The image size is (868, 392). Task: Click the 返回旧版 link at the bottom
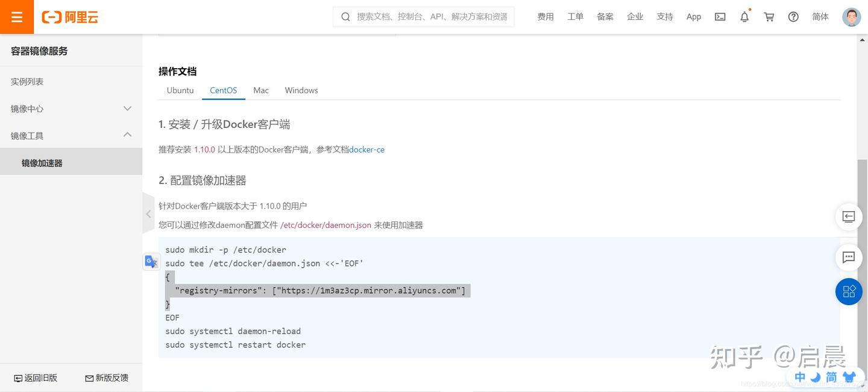[36, 378]
